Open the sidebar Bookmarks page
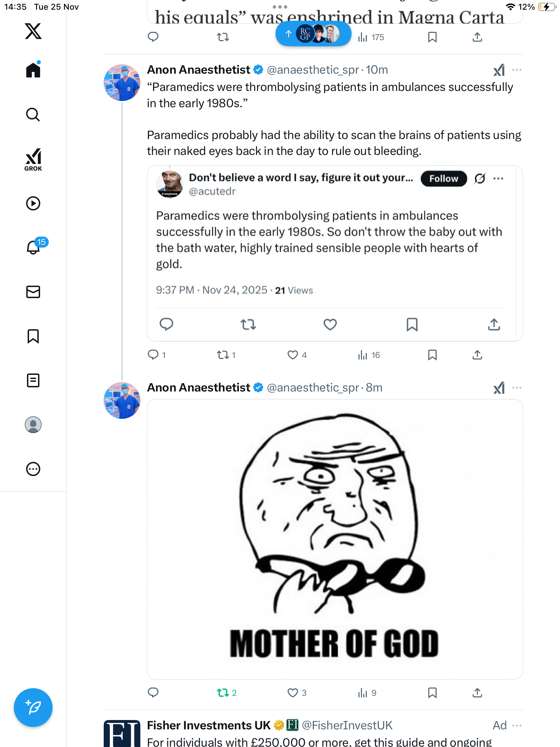560x747 pixels. click(33, 336)
